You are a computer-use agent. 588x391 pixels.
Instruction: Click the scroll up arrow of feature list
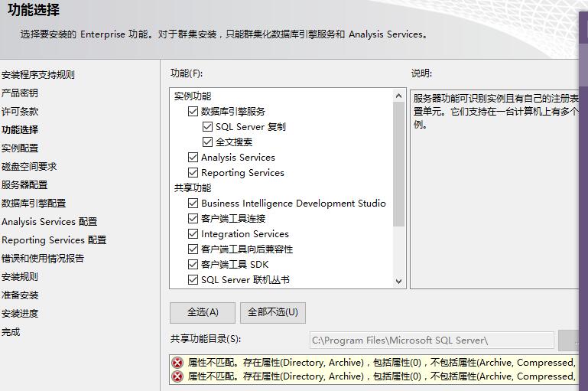click(398, 96)
